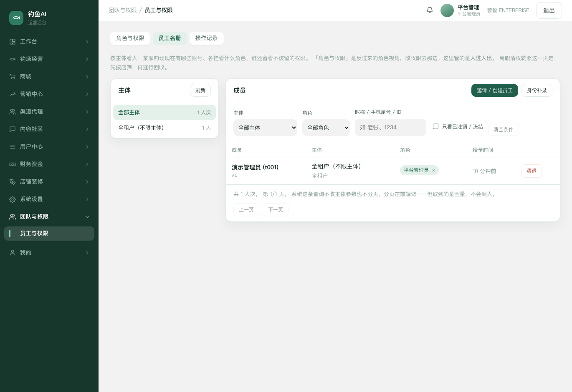Click the 用户中心 list icon
572x392 pixels.
click(13, 147)
